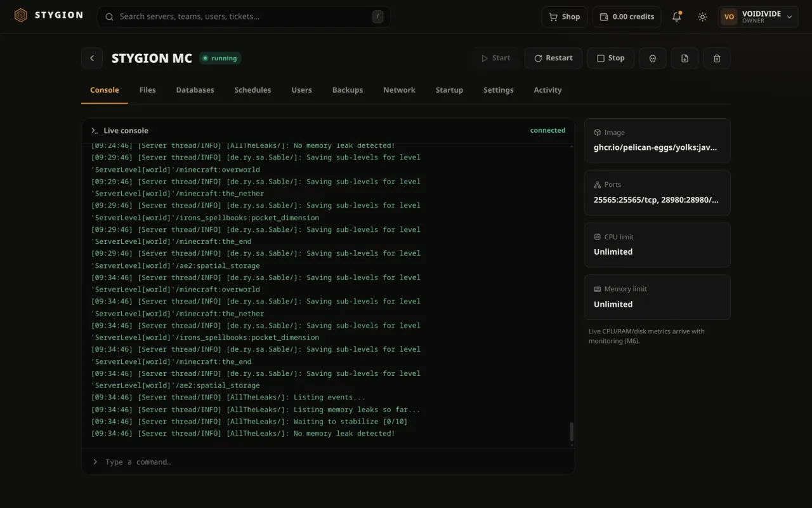This screenshot has width=812, height=508.
Task: Click the file download icon button
Action: 684,58
